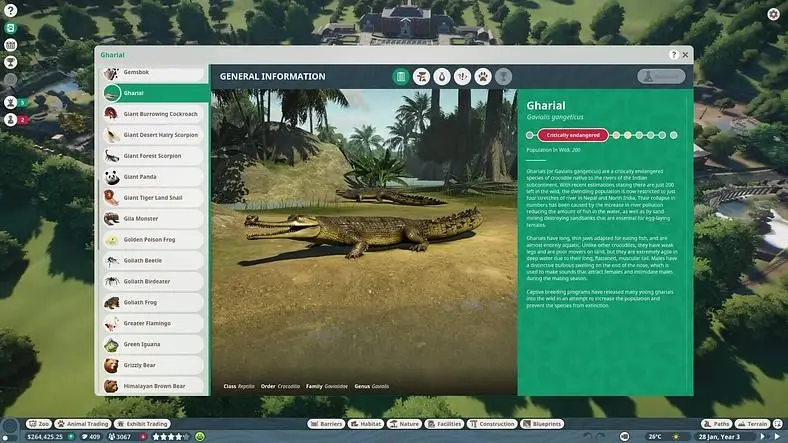Click the circular heat map icon in the bottom bar
This screenshot has height=443, width=788.
624,437
